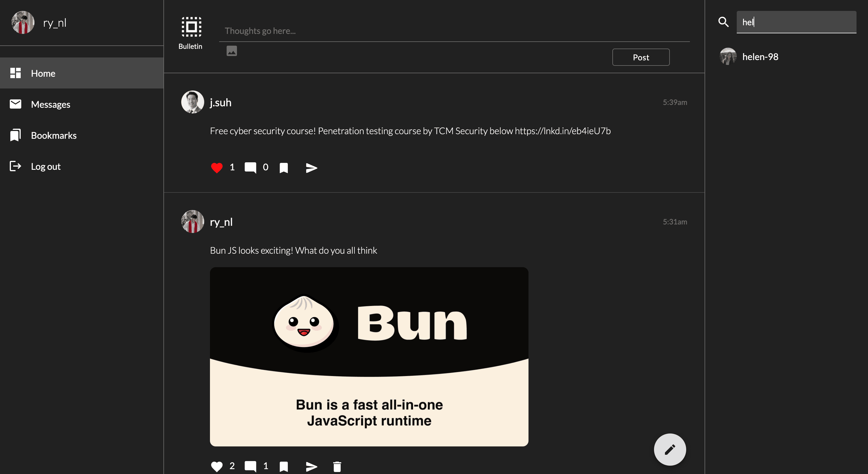Image resolution: width=868 pixels, height=474 pixels.
Task: Like j.suh's cyber security post
Action: click(x=217, y=167)
